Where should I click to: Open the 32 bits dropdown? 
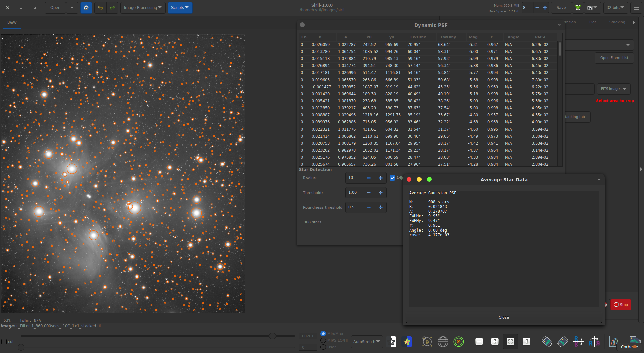point(615,8)
